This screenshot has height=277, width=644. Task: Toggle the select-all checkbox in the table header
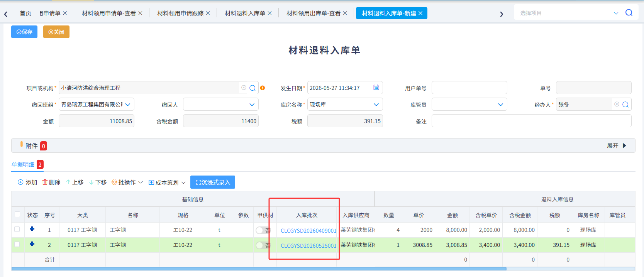coord(17,215)
